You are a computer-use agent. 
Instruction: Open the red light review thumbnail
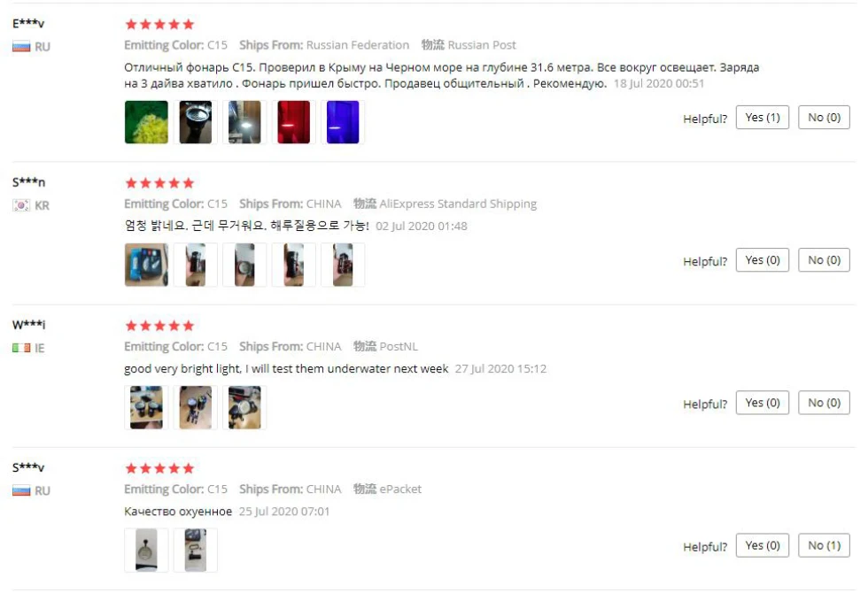point(293,122)
